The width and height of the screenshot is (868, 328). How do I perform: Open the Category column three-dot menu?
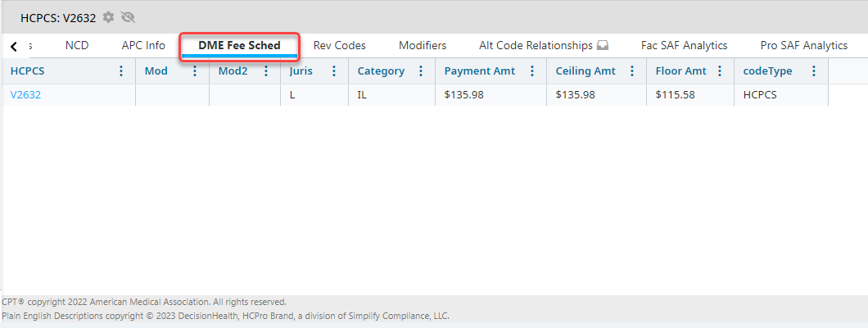point(421,71)
